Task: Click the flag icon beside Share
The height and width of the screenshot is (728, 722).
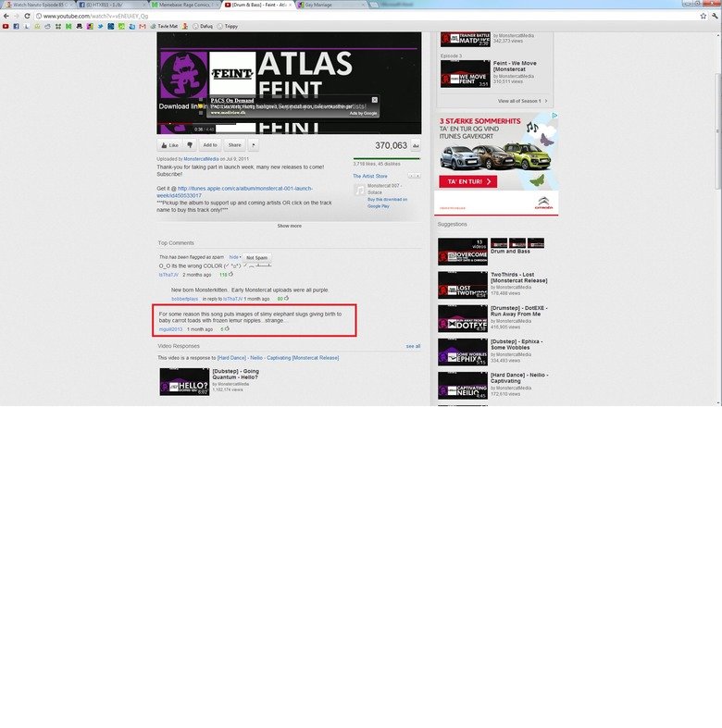Action: 254,145
